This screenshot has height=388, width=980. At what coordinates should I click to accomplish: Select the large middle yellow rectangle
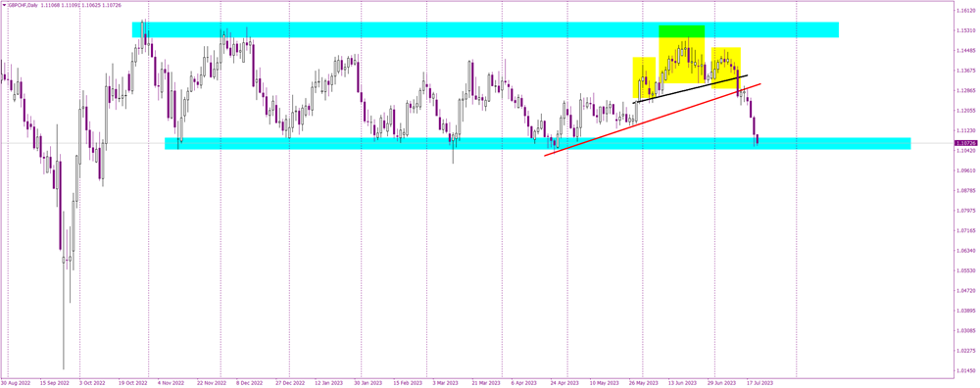(x=682, y=61)
